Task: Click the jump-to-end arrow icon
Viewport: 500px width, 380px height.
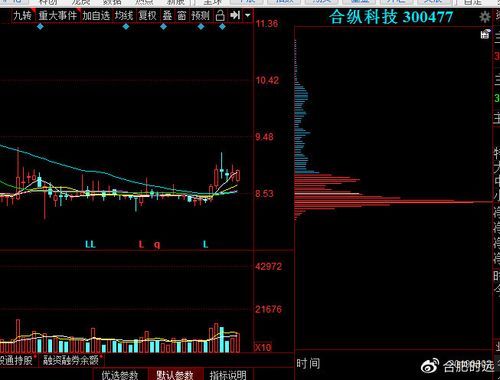Action: coord(235,15)
